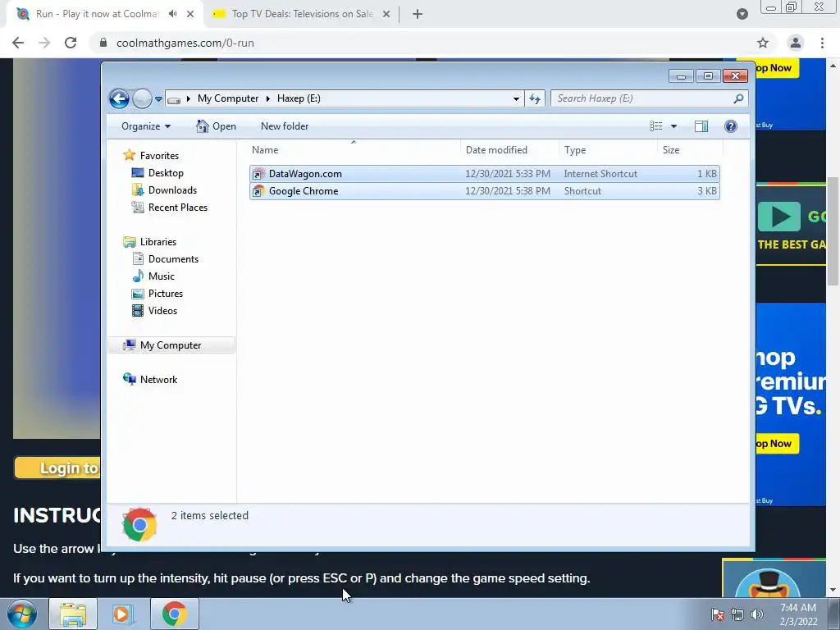The image size is (840, 630).
Task: View site info padlock icon
Action: [x=103, y=43]
